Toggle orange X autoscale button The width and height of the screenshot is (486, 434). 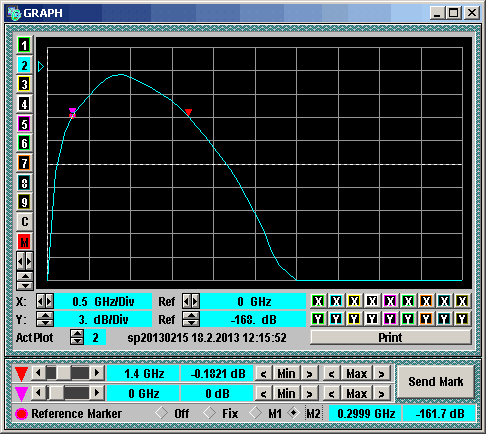(426, 301)
